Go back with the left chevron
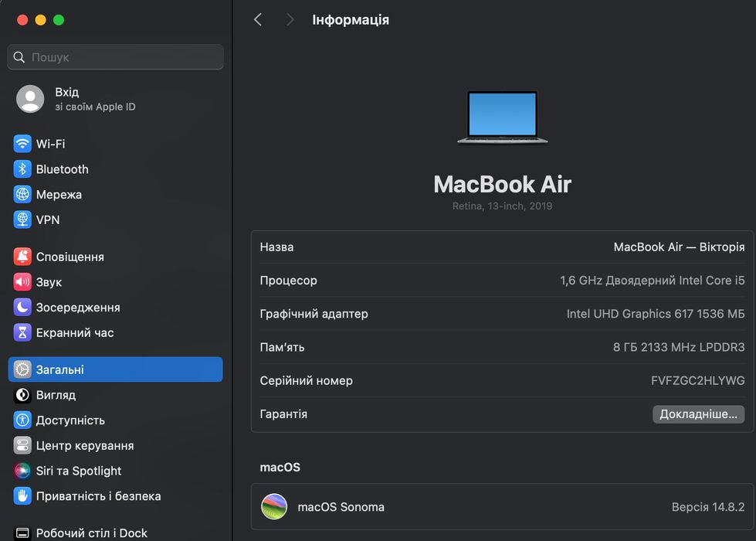Screen dimensions: 756x541 [x=258, y=20]
